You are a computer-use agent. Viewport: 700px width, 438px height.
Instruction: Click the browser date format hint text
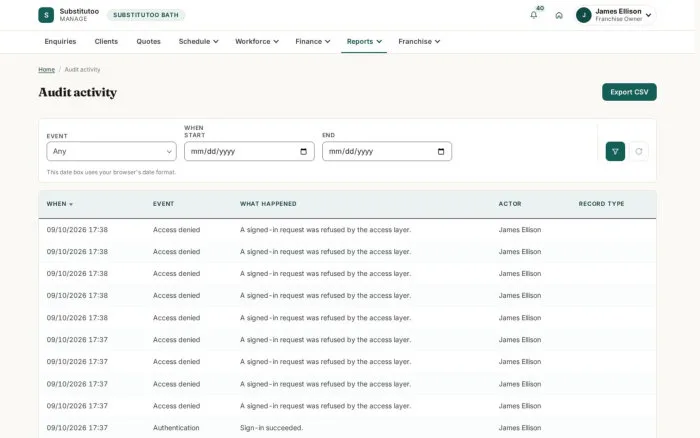(x=111, y=172)
